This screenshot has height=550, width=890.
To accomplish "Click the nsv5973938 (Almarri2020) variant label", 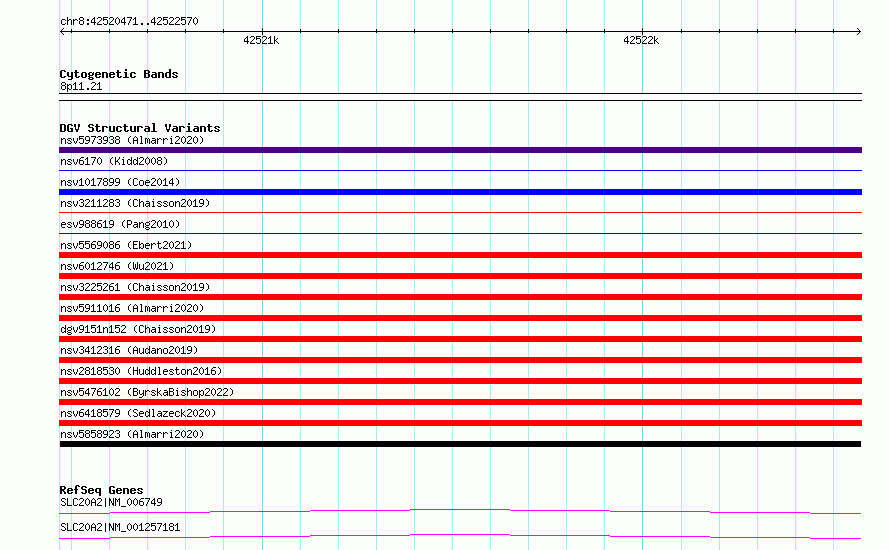I will 132,140.
